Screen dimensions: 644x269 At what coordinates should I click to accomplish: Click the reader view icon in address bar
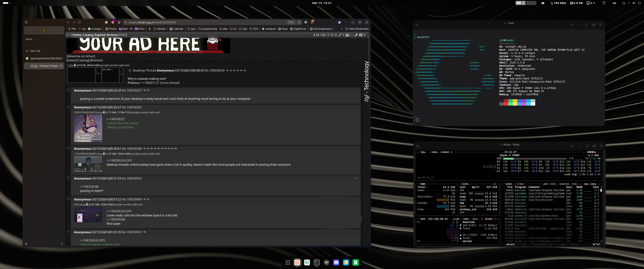coord(299,22)
